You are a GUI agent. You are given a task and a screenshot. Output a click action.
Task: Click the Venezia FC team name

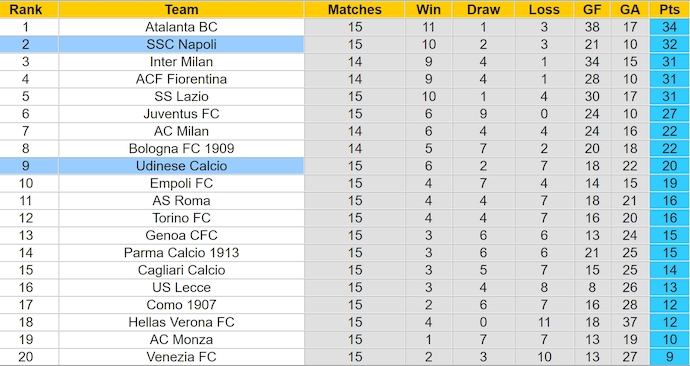181,357
